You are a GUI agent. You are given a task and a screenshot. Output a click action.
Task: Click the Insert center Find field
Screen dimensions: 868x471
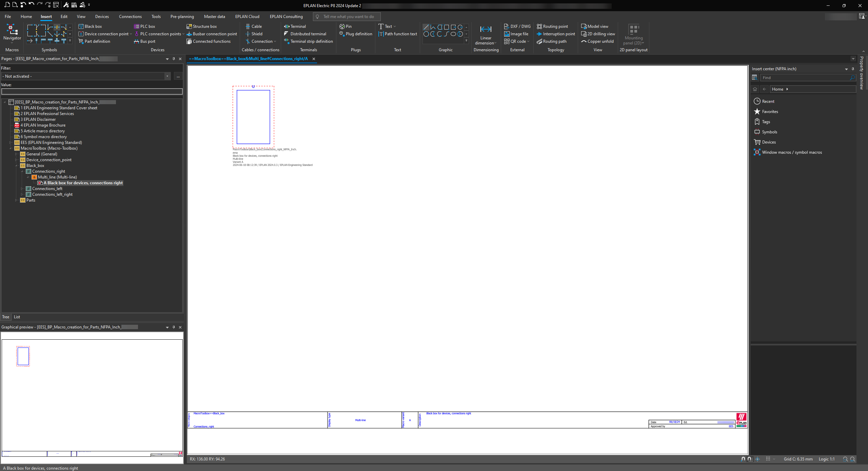[x=804, y=78]
